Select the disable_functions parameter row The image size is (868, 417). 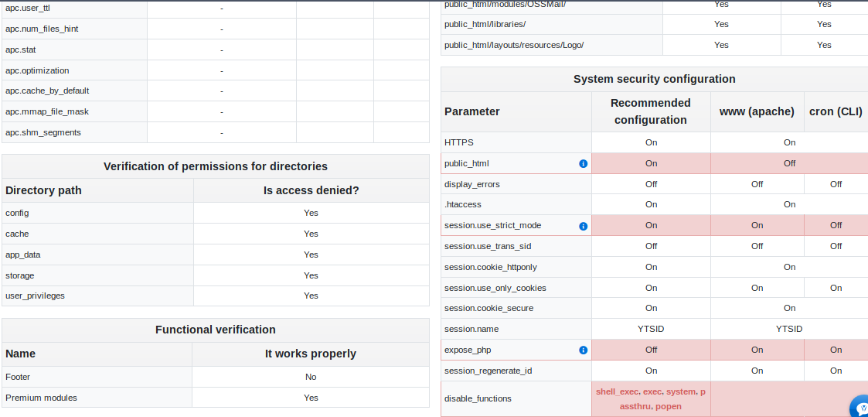click(478, 399)
